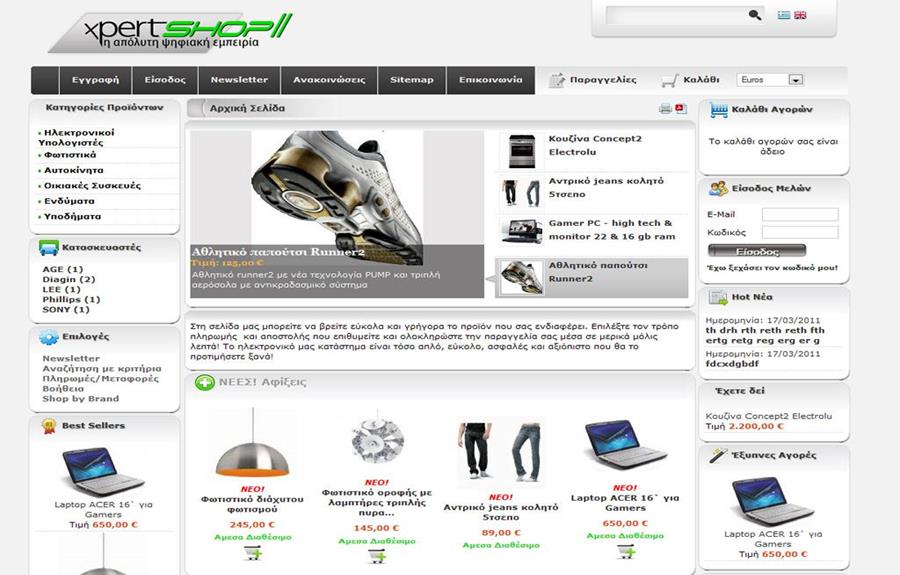Switch language with the Greek flag

[x=783, y=15]
